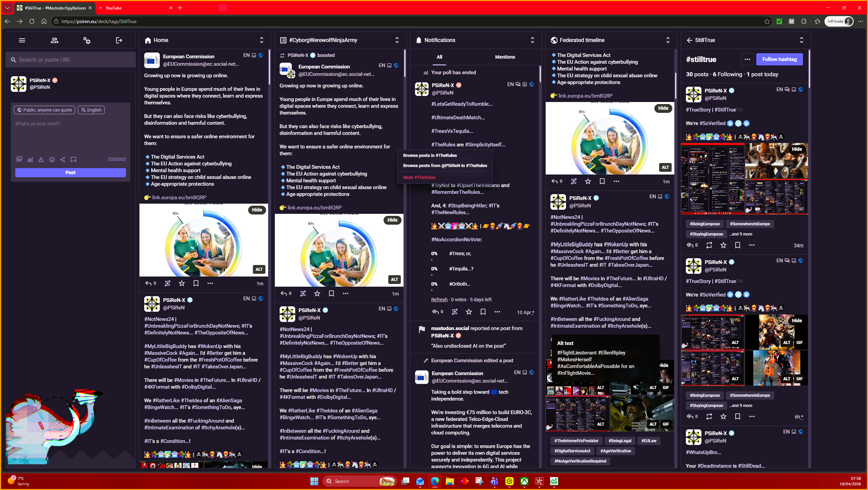Open the hamburger menu in the compose column
The width and height of the screenshot is (868, 490).
22,40
